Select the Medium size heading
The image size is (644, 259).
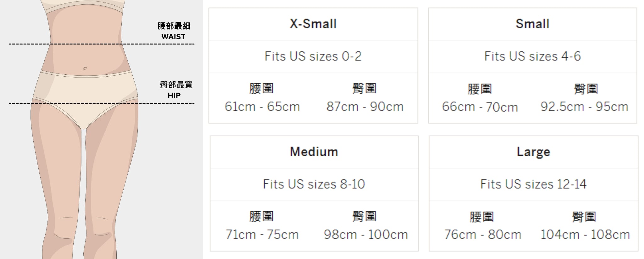pyautogui.click(x=314, y=152)
